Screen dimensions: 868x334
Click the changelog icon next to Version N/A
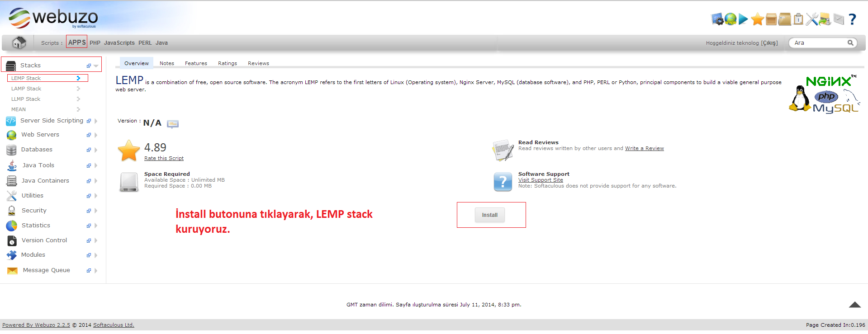tap(173, 124)
